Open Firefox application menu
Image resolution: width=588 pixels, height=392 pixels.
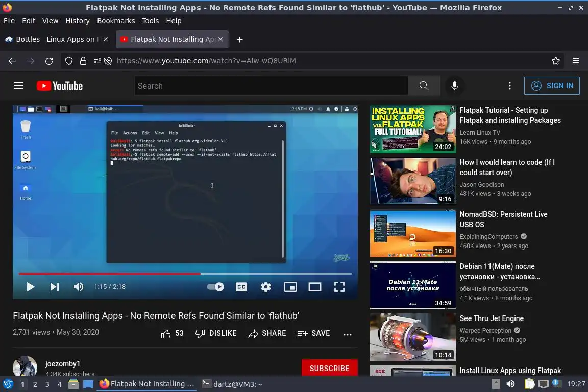pos(576,61)
